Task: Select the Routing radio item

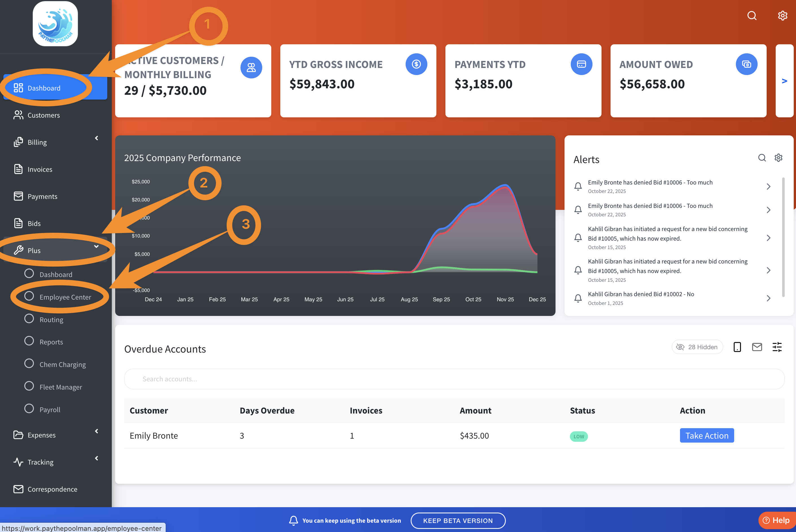Action: pos(51,319)
